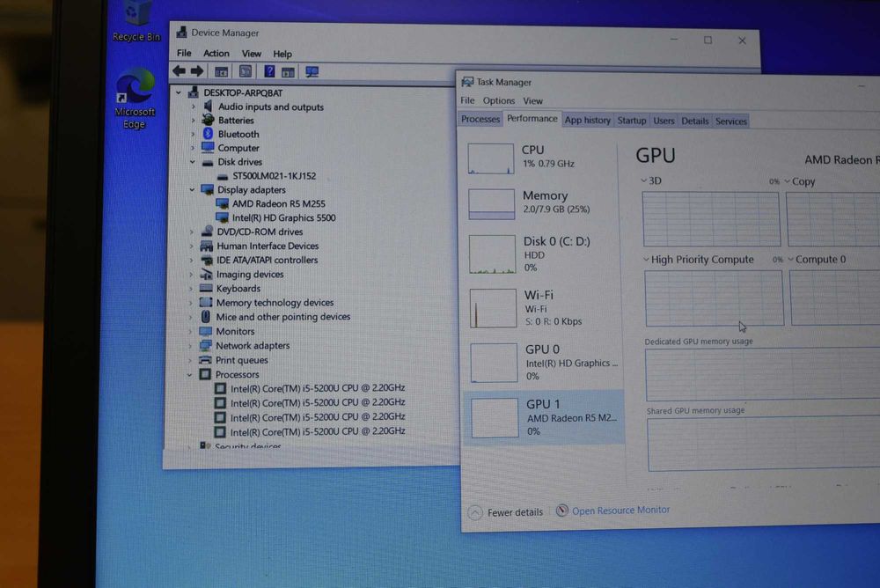
Task: Open the Recycle Bin desktop icon
Action: pos(136,21)
